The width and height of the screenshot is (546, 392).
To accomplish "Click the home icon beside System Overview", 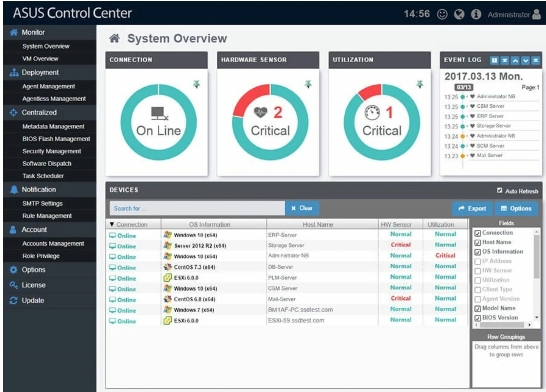I will 114,38.
